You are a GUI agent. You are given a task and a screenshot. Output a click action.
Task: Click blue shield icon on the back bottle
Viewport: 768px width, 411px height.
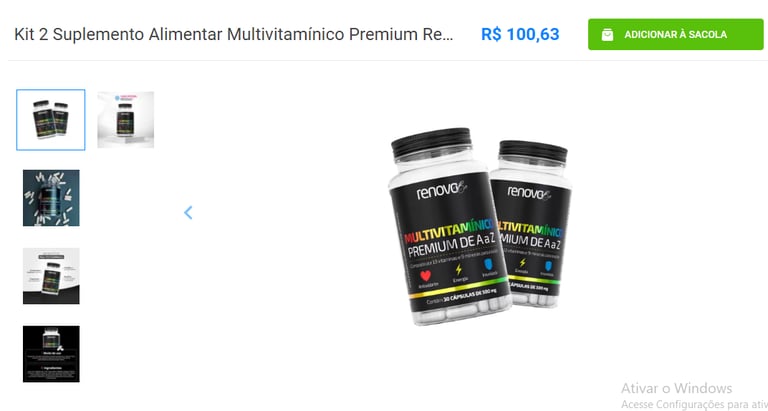(x=549, y=266)
